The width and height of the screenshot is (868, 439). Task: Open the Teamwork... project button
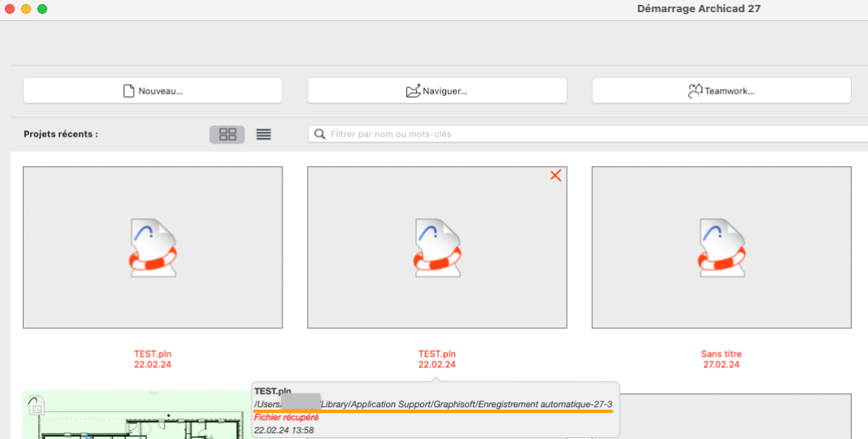click(721, 90)
